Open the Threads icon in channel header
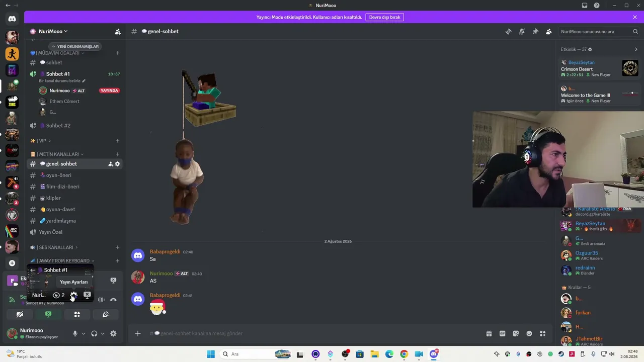The height and width of the screenshot is (362, 644). coord(508,31)
